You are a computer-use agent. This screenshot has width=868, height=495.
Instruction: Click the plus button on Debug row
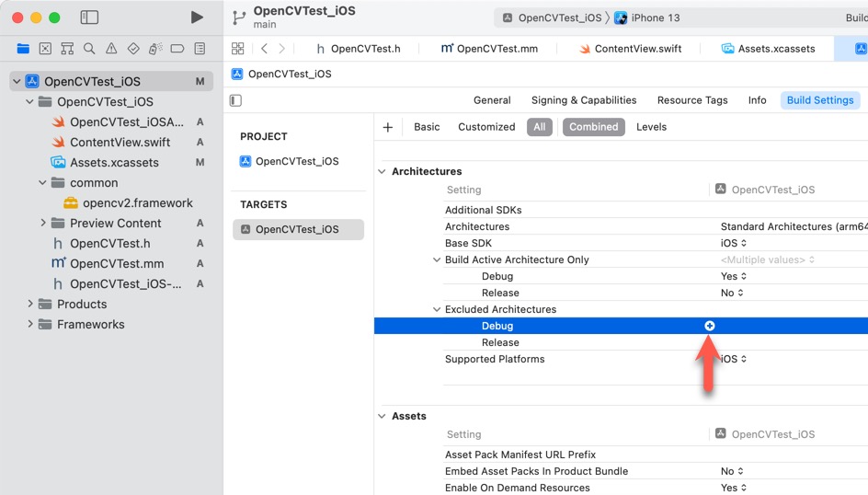(710, 326)
